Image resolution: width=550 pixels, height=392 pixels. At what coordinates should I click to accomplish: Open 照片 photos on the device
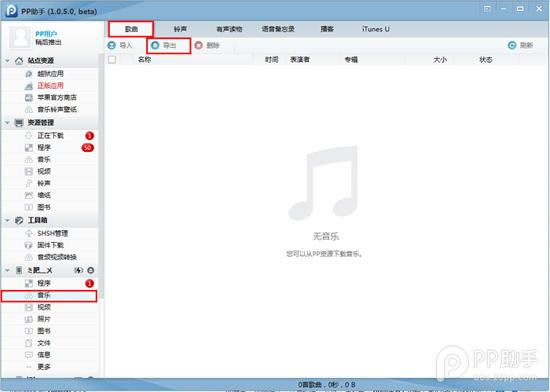tap(44, 319)
